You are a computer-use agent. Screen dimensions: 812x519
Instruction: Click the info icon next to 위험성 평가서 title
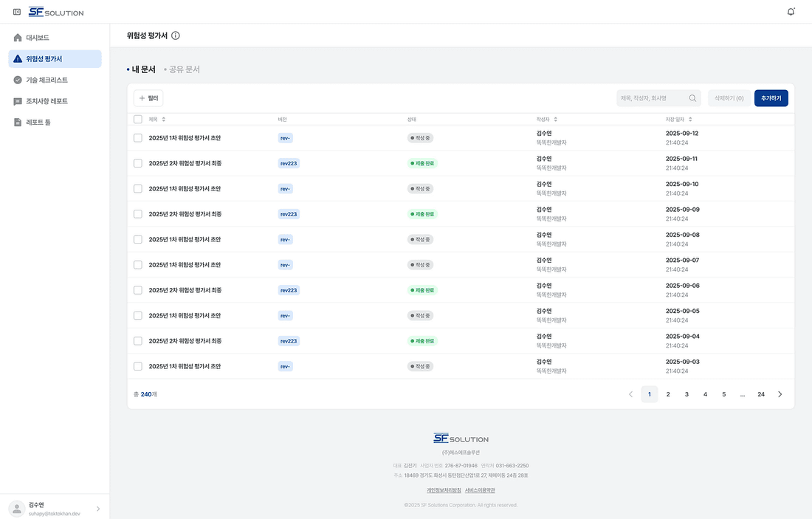point(176,35)
